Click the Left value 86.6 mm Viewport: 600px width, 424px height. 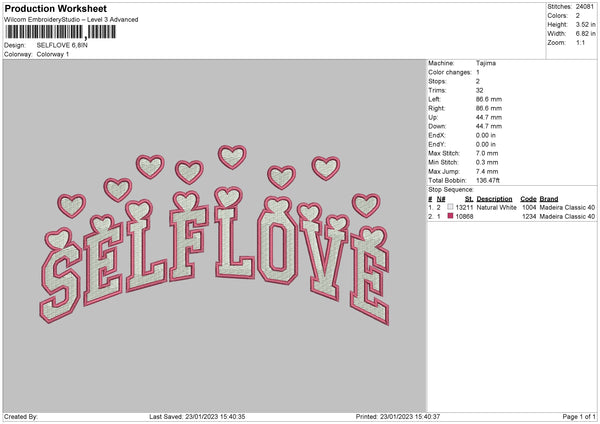(489, 99)
